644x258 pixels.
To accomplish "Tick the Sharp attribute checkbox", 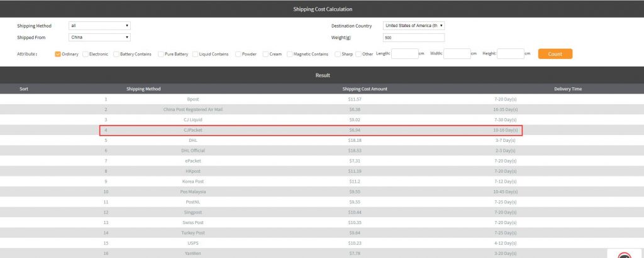I will pyautogui.click(x=338, y=54).
